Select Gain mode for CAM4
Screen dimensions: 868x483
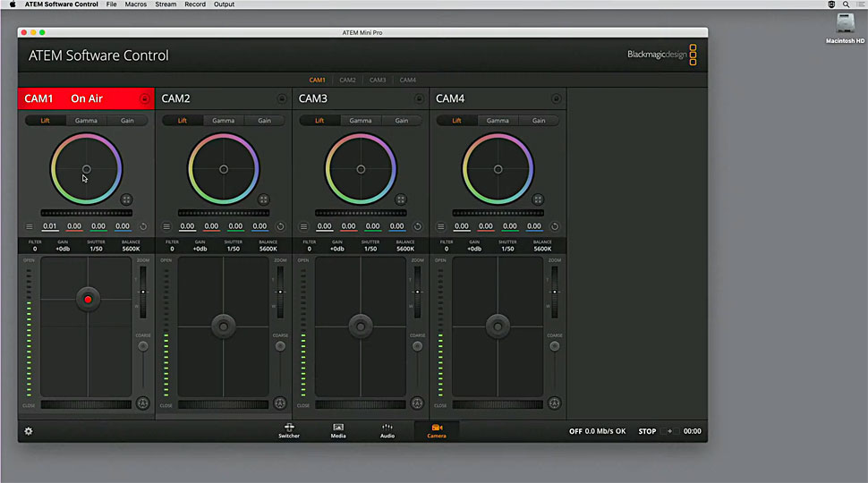[x=539, y=121]
